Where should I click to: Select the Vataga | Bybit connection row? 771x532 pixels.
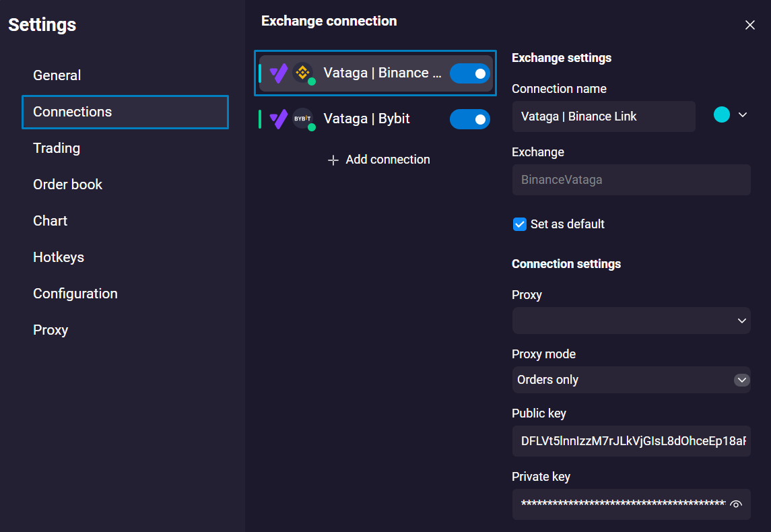pyautogui.click(x=375, y=119)
